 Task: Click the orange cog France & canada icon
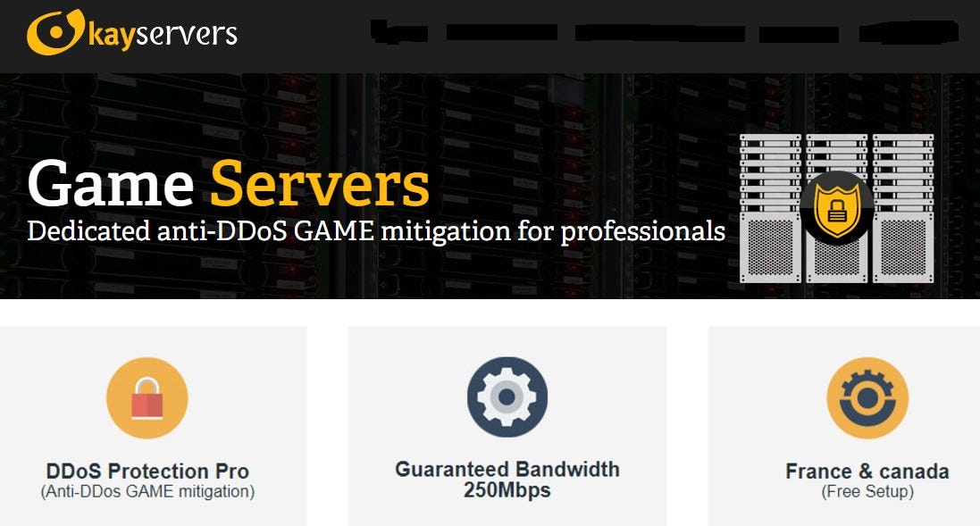coord(867,398)
